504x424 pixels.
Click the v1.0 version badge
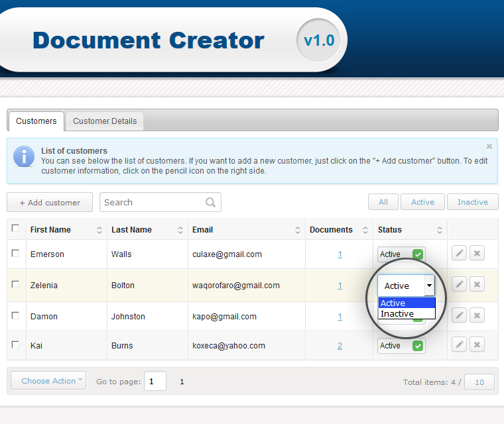tap(319, 40)
